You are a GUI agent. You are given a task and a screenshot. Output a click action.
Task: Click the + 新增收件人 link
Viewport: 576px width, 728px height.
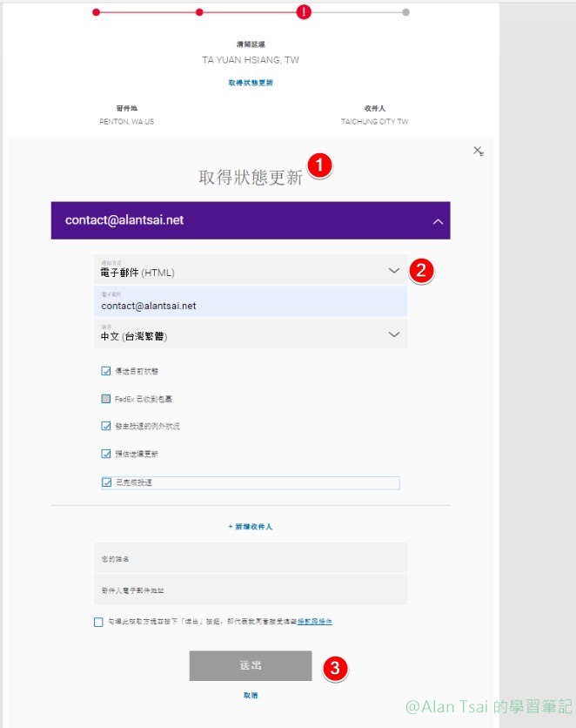point(251,527)
